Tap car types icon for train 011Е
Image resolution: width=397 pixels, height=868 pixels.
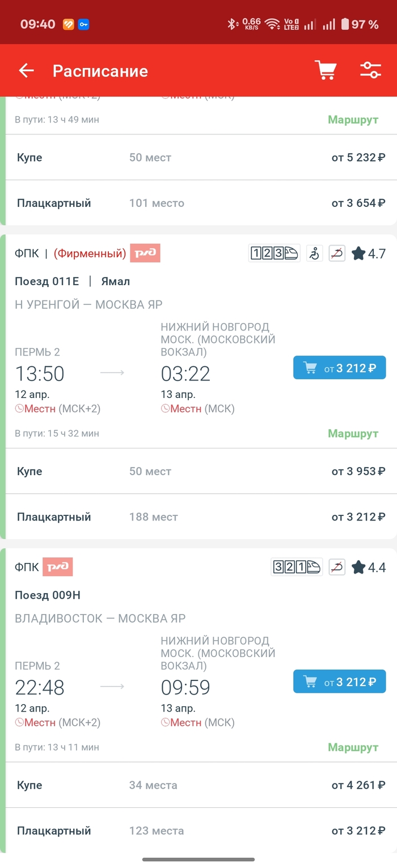(274, 253)
